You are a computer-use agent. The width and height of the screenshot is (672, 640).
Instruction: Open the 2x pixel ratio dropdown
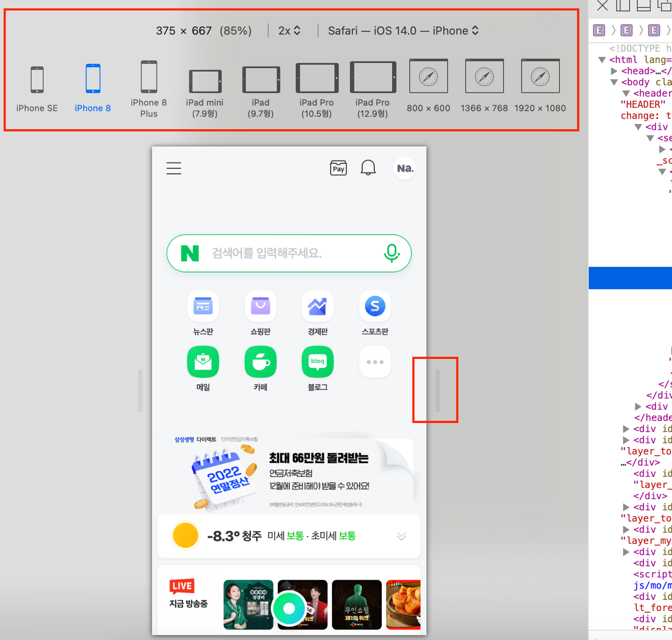pyautogui.click(x=289, y=31)
